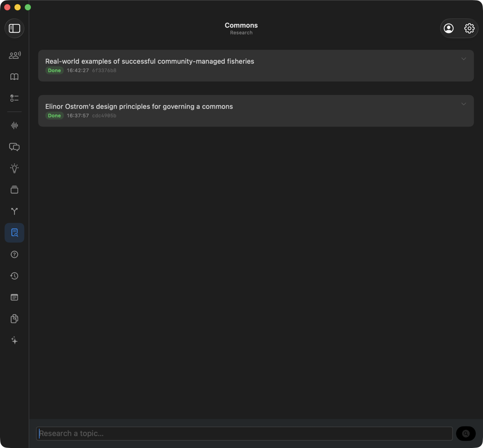Open the user account profile icon

point(449,28)
